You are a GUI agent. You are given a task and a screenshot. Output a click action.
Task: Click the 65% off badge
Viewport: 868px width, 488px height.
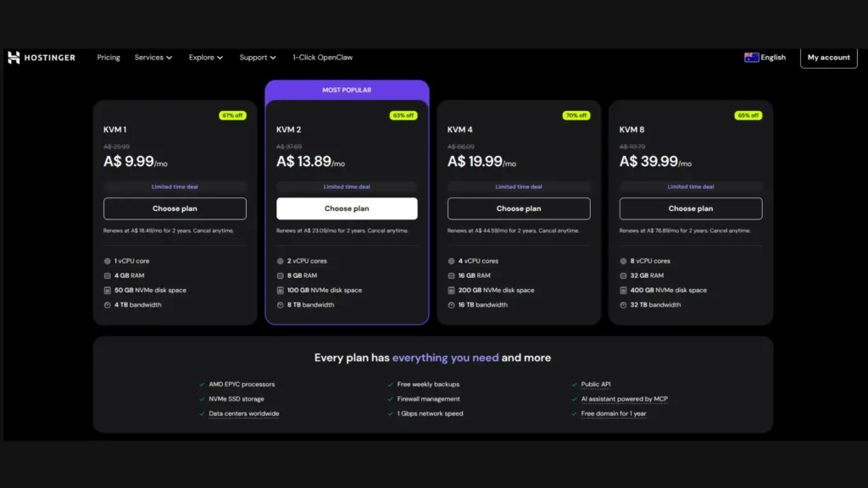coord(748,115)
